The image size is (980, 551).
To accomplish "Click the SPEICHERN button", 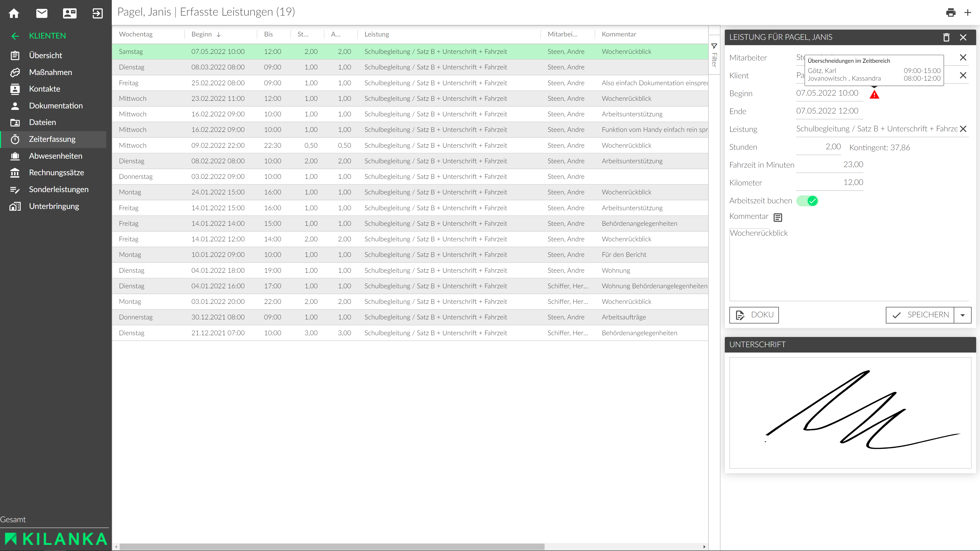I will (920, 315).
